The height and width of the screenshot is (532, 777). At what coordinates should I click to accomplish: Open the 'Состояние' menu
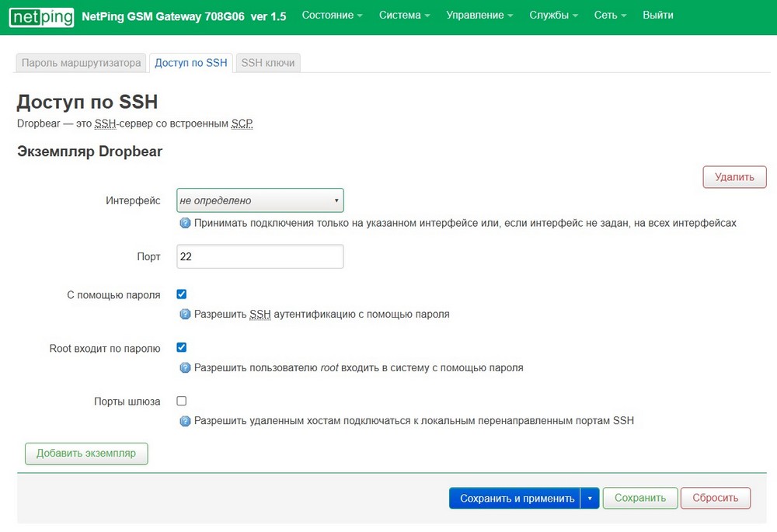pyautogui.click(x=332, y=16)
